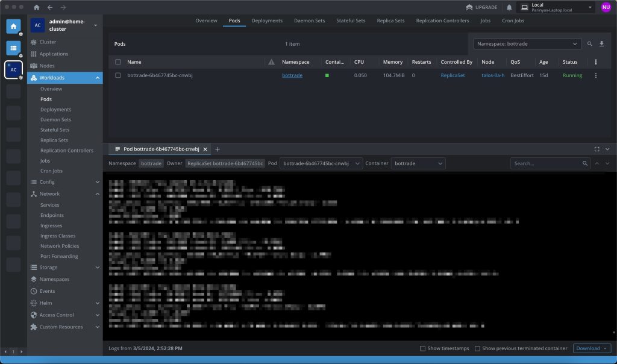Enable Show timestamps checkbox

pos(422,348)
